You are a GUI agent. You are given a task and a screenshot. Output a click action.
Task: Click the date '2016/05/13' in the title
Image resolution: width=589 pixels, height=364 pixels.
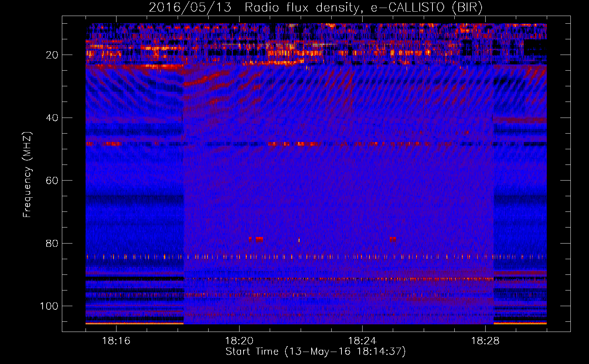(190, 8)
